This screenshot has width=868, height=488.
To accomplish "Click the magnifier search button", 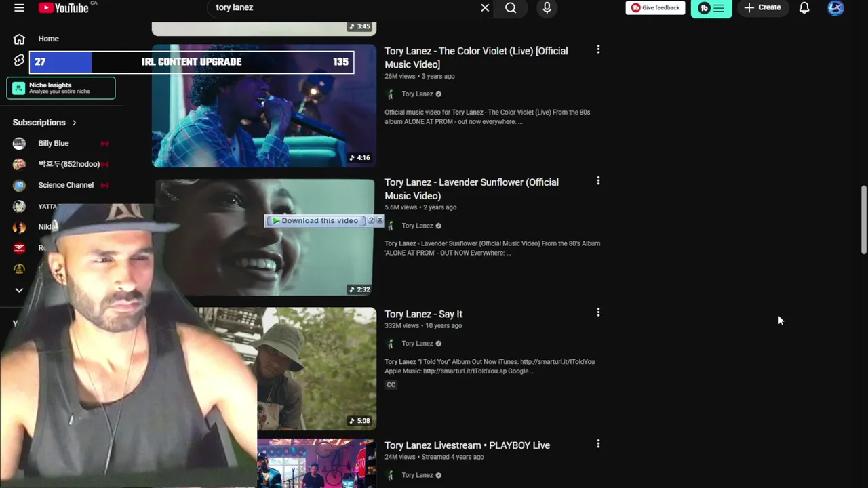I will 511,7.
